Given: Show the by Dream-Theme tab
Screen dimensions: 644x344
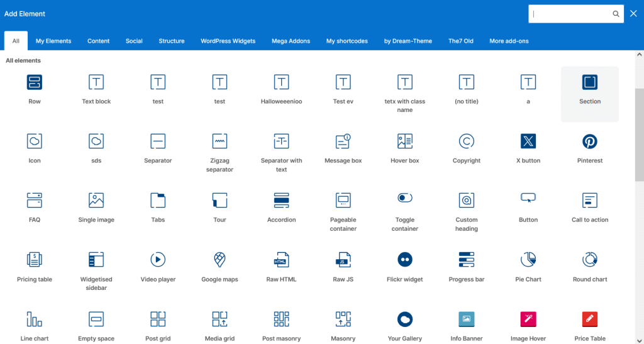Looking at the screenshot, I should (x=408, y=41).
